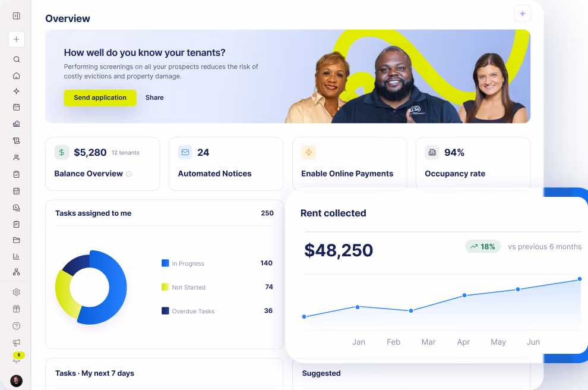Click the Not Started count 74
The image size is (588, 390).
click(269, 287)
